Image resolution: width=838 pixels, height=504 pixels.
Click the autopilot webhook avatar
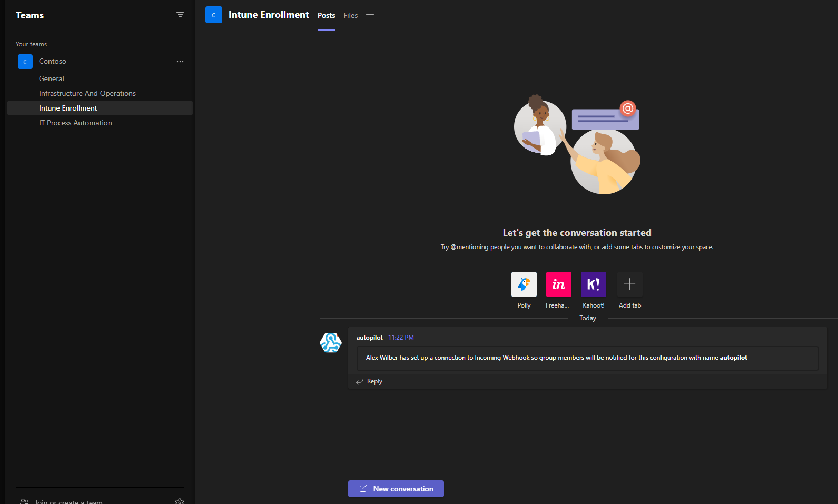[x=331, y=343]
